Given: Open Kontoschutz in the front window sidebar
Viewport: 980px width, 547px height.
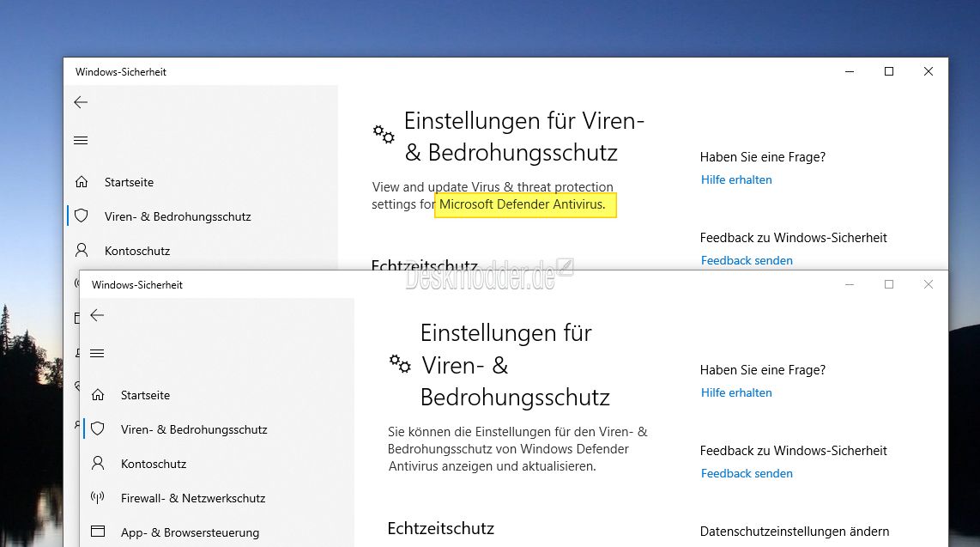Looking at the screenshot, I should click(153, 465).
